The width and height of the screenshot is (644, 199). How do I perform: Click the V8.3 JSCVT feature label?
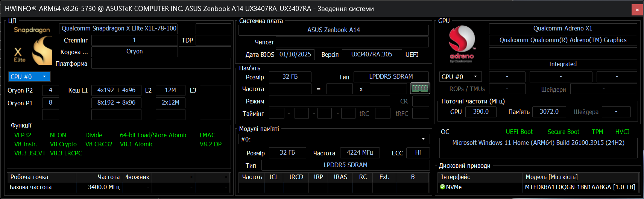point(30,153)
